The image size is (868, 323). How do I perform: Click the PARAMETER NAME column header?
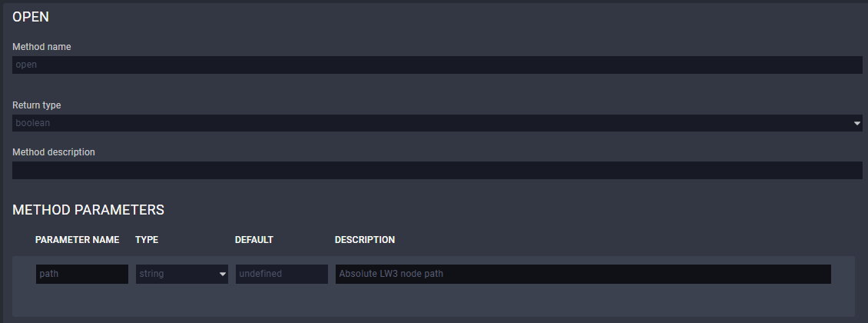[77, 240]
